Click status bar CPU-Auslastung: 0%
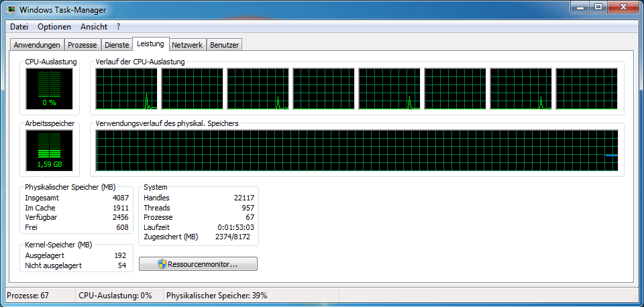Viewport: 644px width, 307px height. click(115, 296)
